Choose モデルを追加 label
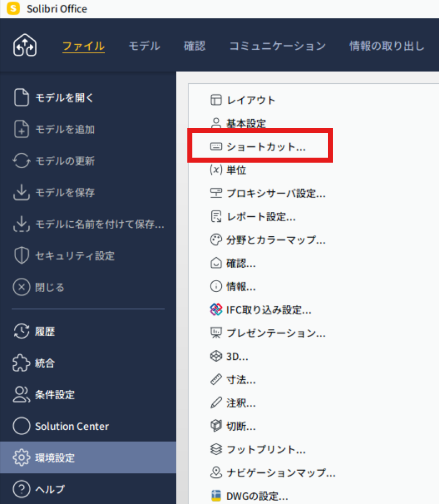The width and height of the screenshot is (439, 504). pyautogui.click(x=65, y=129)
